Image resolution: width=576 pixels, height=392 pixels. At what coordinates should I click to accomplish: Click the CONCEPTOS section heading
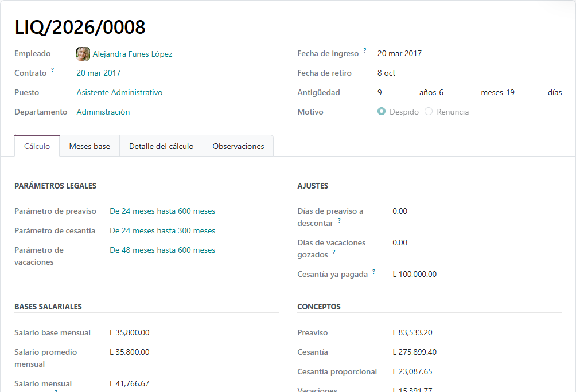click(319, 307)
